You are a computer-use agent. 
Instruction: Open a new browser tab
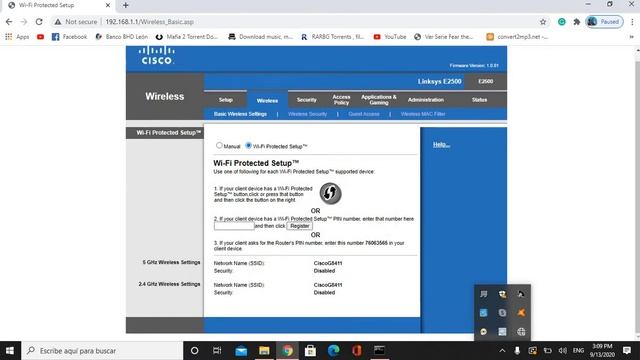click(126, 5)
